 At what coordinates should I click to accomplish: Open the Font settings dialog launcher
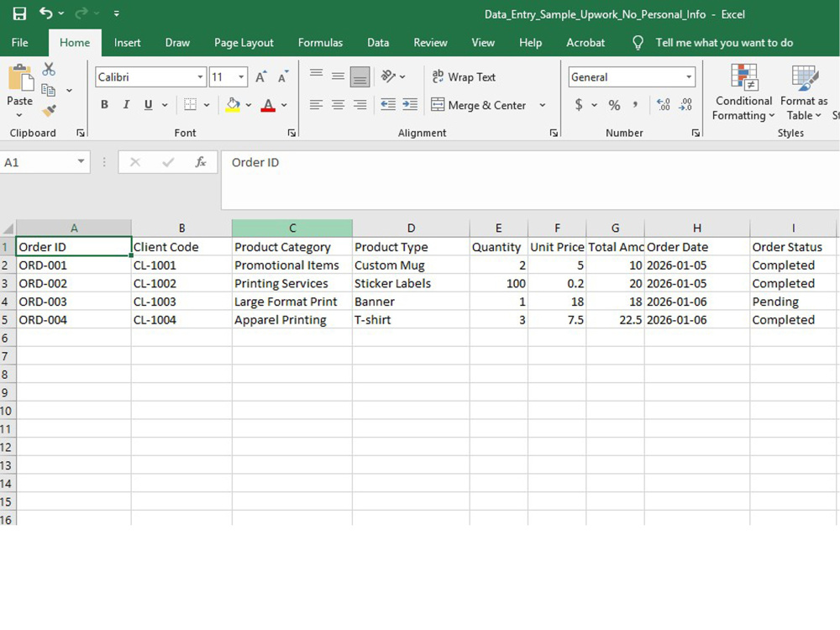tap(291, 133)
